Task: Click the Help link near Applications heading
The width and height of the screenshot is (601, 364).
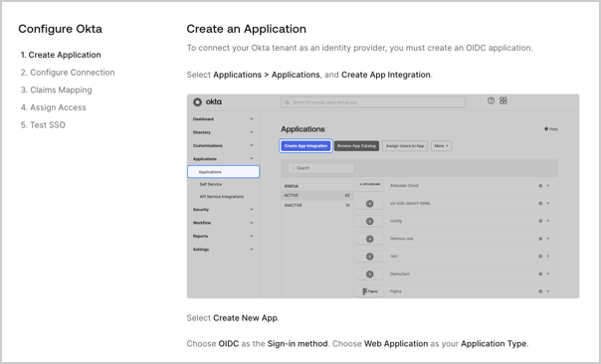Action: point(551,129)
